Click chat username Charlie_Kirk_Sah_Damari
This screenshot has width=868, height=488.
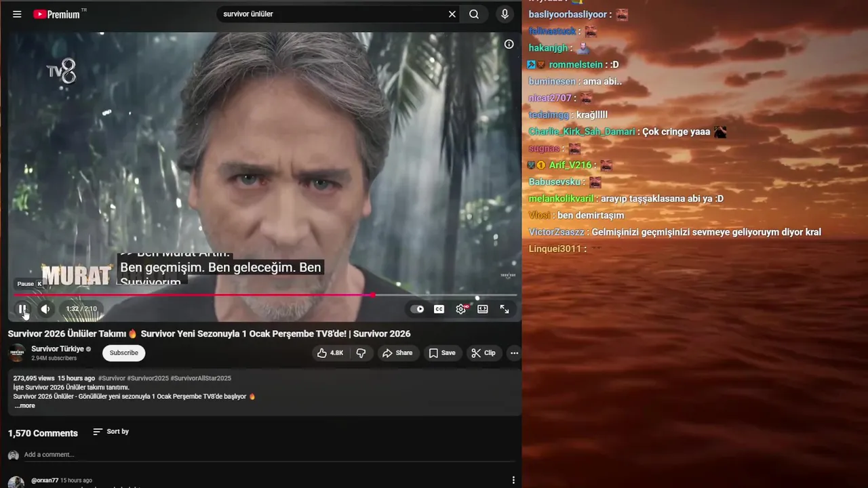(x=582, y=132)
